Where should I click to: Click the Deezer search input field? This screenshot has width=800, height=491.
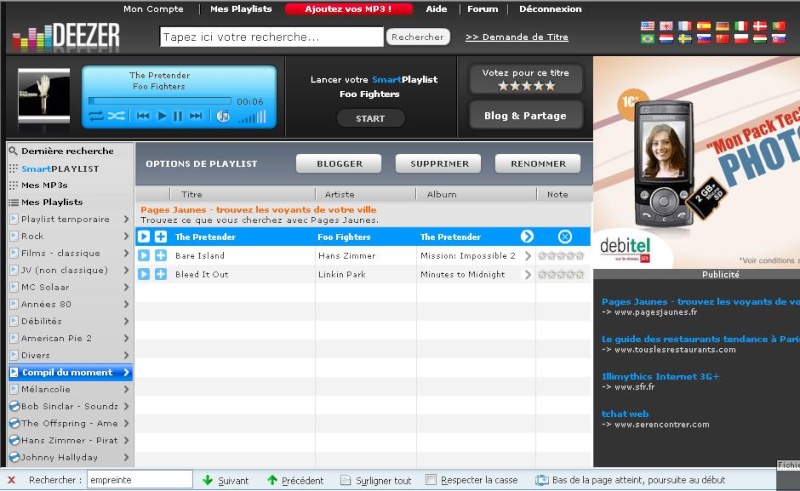click(x=271, y=37)
